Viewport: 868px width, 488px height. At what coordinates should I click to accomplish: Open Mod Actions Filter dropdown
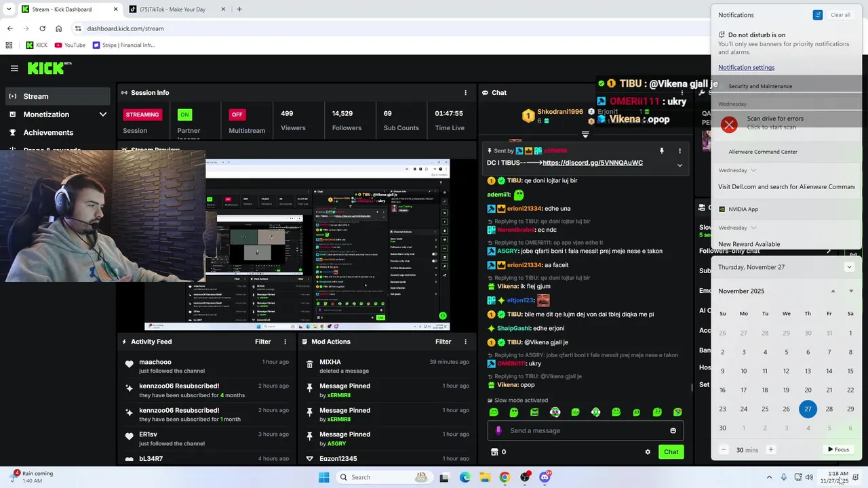[443, 342]
